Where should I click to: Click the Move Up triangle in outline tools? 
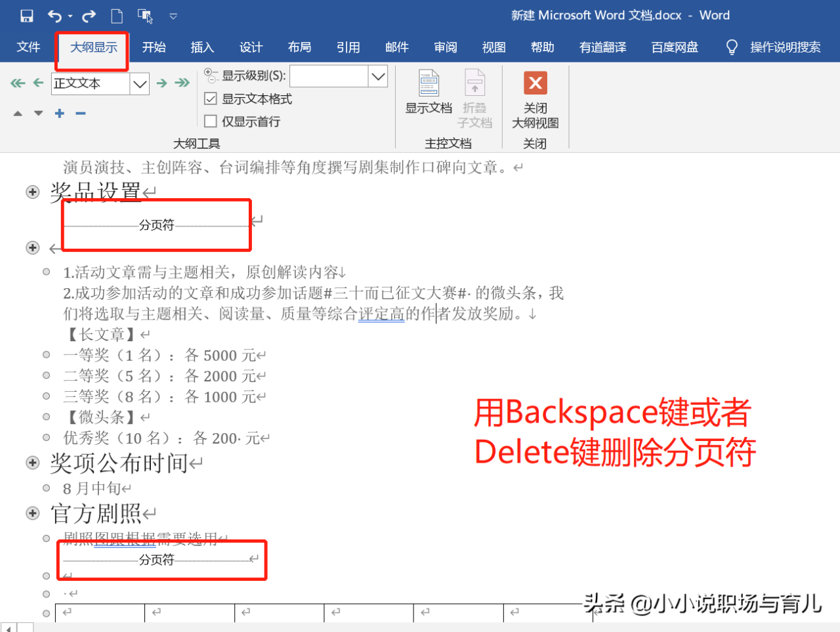pos(18,114)
